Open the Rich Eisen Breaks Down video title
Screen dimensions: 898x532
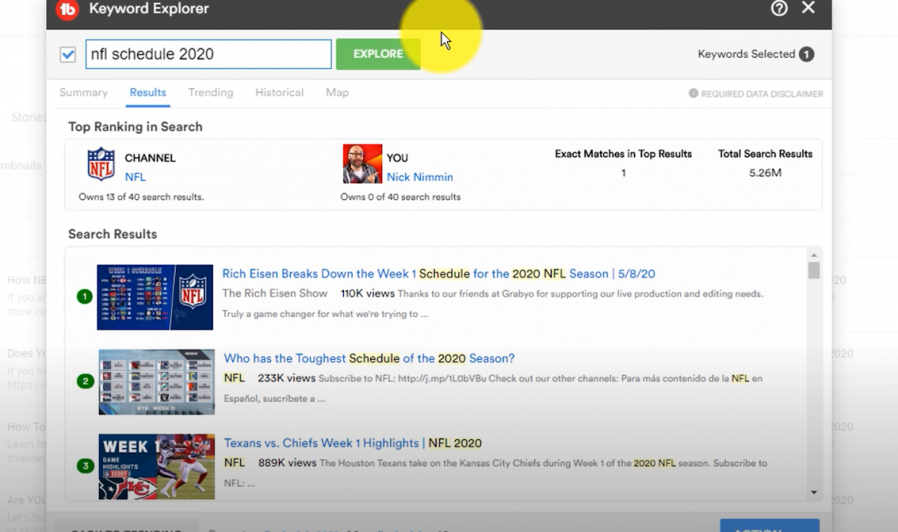[x=439, y=274]
